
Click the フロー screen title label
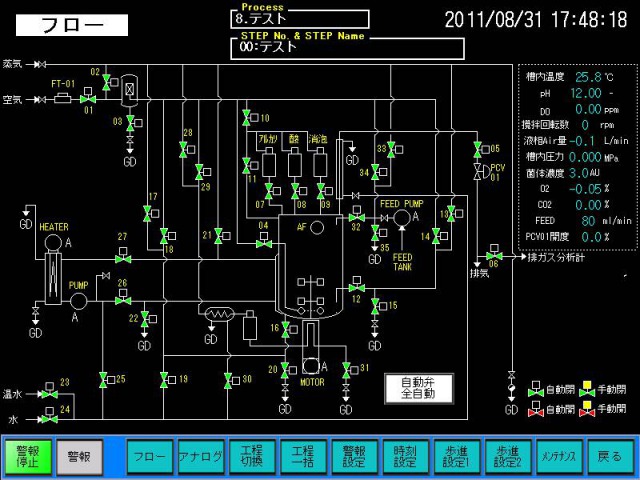click(72, 25)
